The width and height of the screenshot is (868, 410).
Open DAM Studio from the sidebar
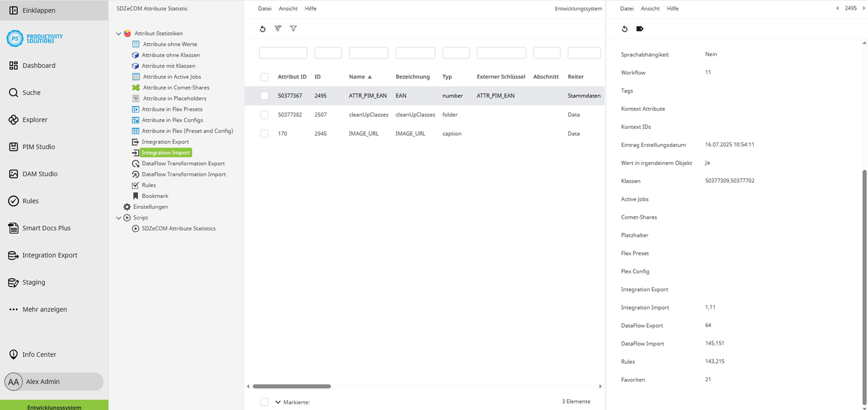click(39, 174)
